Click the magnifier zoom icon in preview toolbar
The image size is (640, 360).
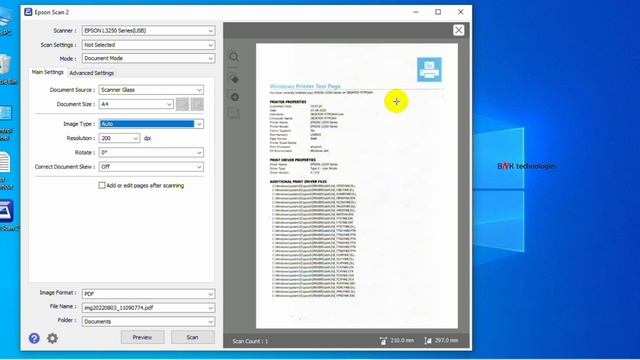pos(234,57)
